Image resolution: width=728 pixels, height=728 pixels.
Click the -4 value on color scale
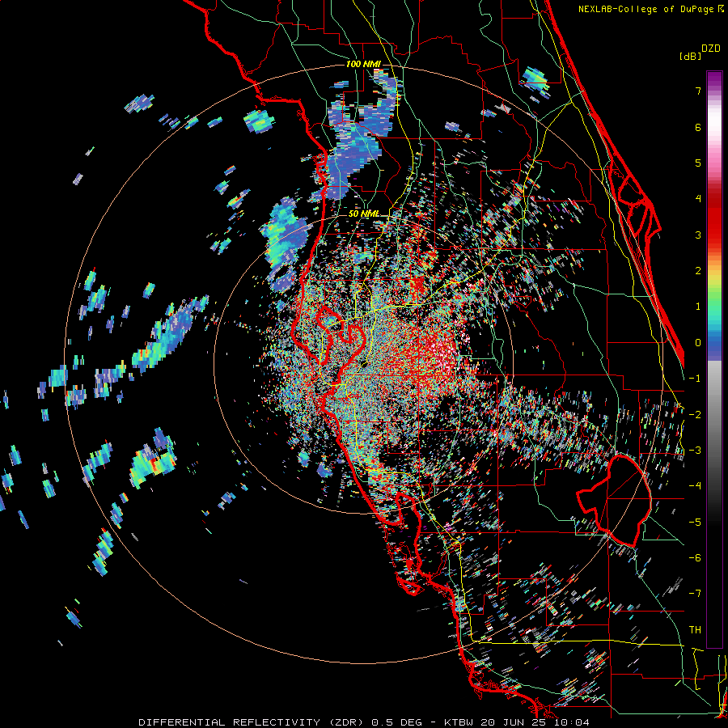coord(695,486)
